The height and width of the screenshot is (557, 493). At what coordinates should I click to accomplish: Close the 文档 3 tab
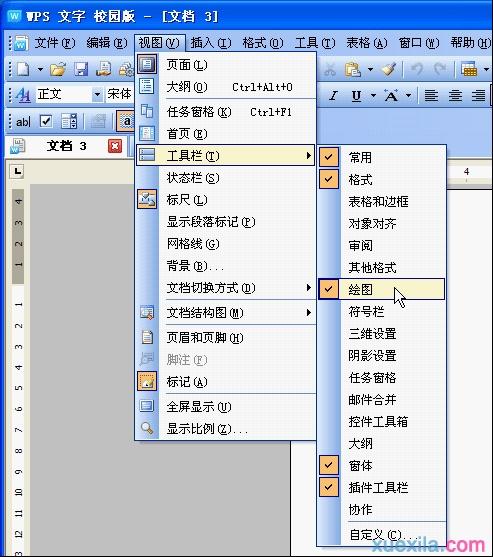[x=115, y=146]
